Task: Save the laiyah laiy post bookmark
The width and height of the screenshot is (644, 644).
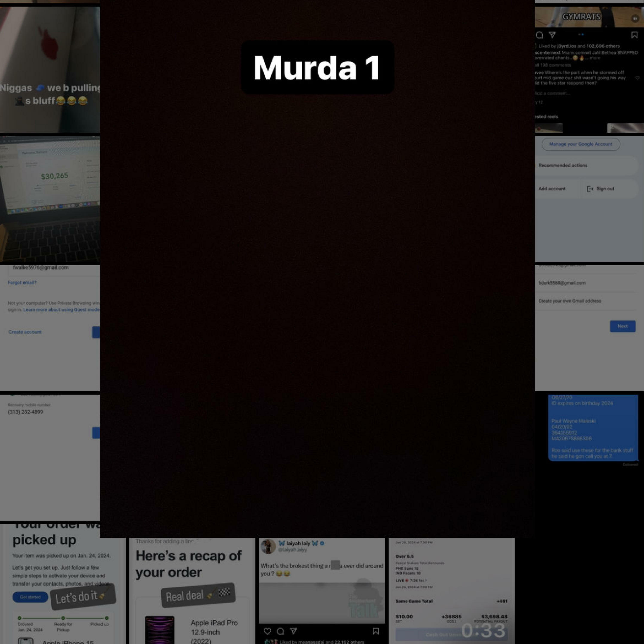Action: [x=375, y=631]
